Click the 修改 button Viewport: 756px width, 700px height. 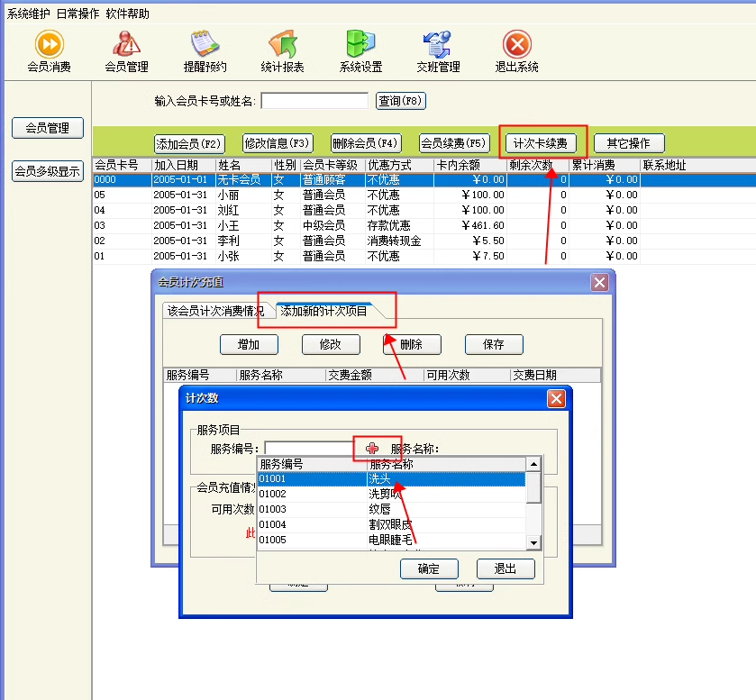click(x=331, y=344)
